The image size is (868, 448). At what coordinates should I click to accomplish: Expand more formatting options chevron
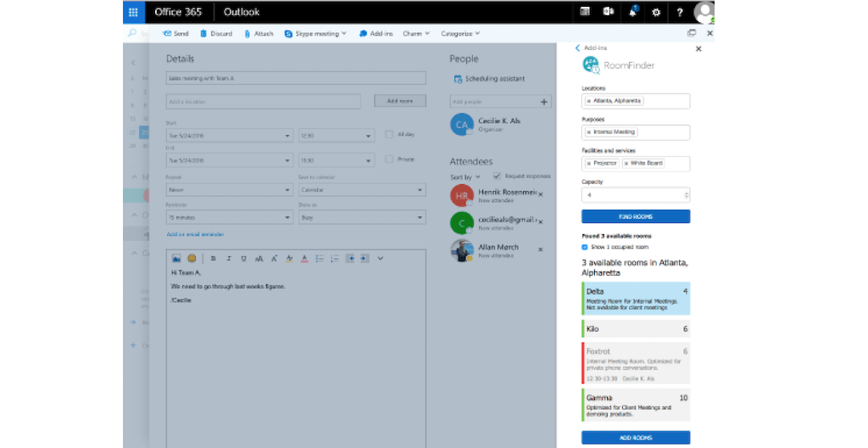point(381,259)
